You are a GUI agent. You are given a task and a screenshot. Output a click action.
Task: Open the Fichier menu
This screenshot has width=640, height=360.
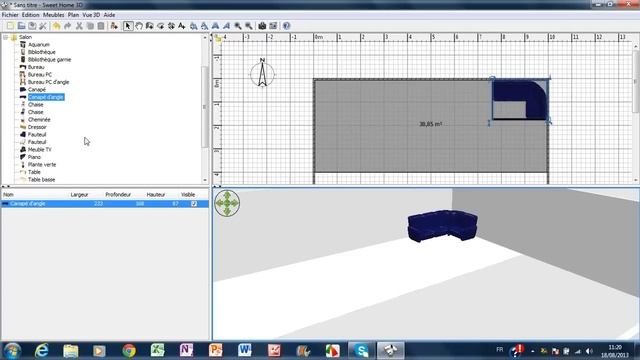click(10, 15)
